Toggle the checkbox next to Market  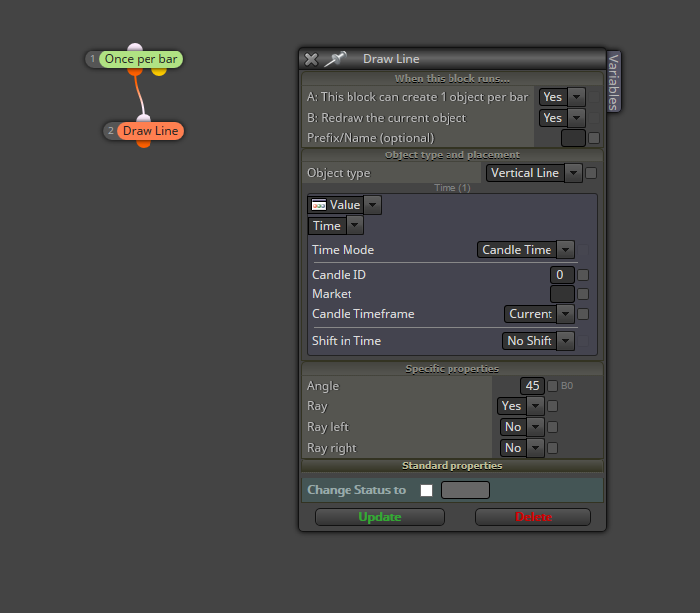(583, 294)
